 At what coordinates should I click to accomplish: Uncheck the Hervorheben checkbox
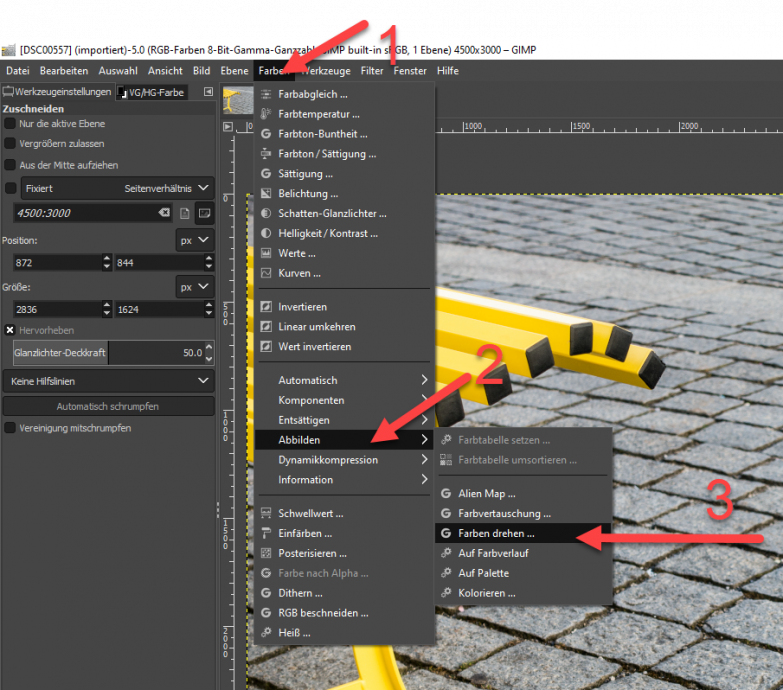[10, 330]
